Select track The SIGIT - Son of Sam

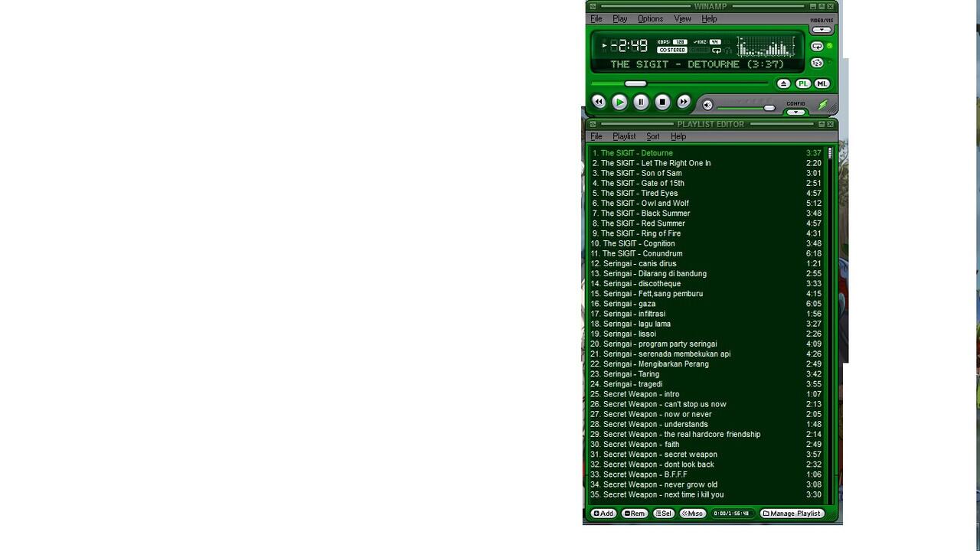[x=707, y=173]
